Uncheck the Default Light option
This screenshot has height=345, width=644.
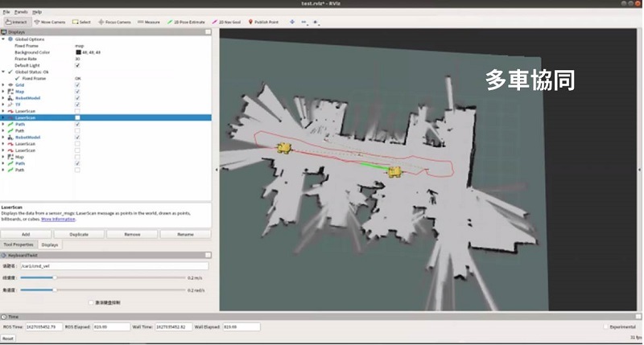77,65
